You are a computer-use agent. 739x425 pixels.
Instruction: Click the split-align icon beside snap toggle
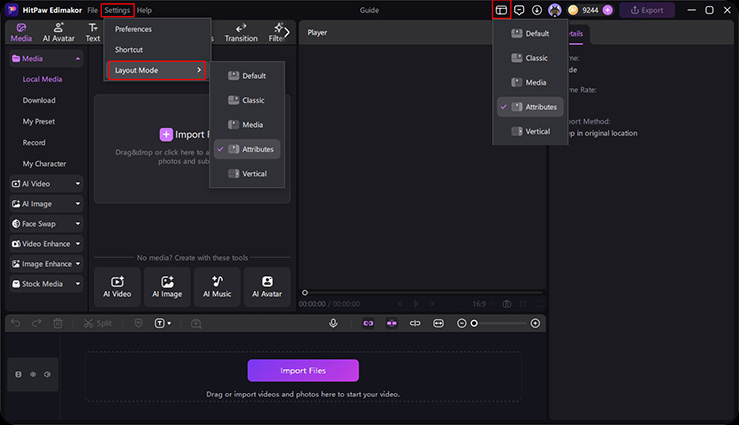tap(415, 323)
